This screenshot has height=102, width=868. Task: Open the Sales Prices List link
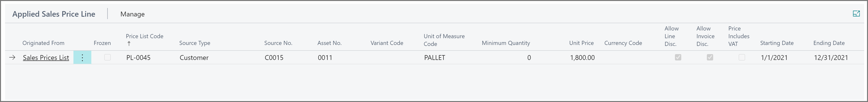pyautogui.click(x=46, y=58)
